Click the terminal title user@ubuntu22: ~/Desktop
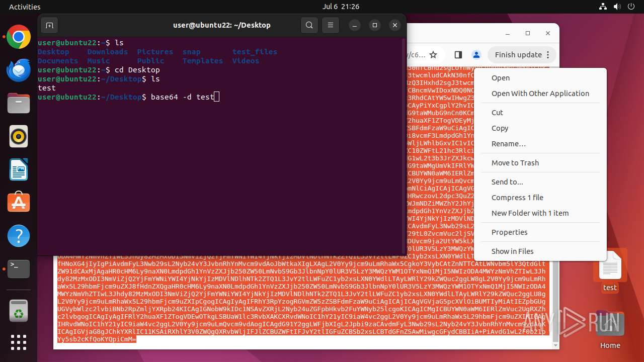Screen dimensions: 644x362 tap(222, 25)
